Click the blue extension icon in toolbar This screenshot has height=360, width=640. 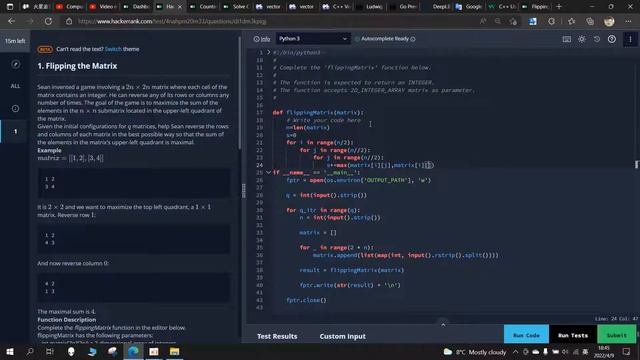click(x=533, y=21)
